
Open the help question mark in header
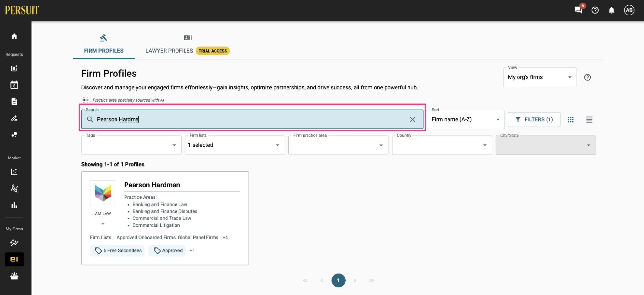tap(595, 10)
